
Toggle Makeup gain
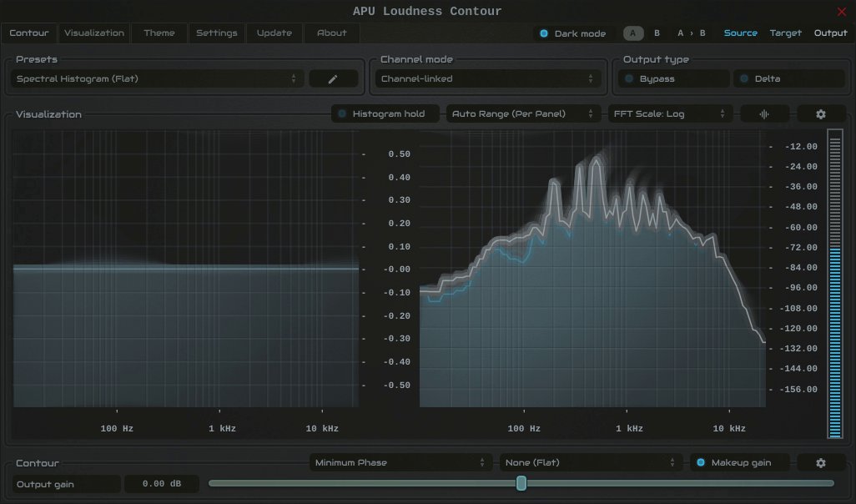pyautogui.click(x=740, y=462)
